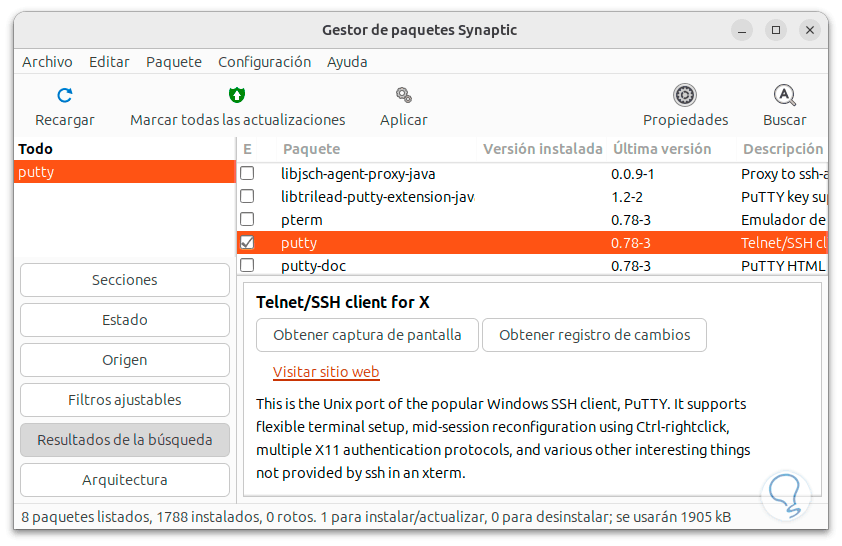The image size is (842, 546).
Task: Show the Secciones filter view
Action: [x=125, y=280]
